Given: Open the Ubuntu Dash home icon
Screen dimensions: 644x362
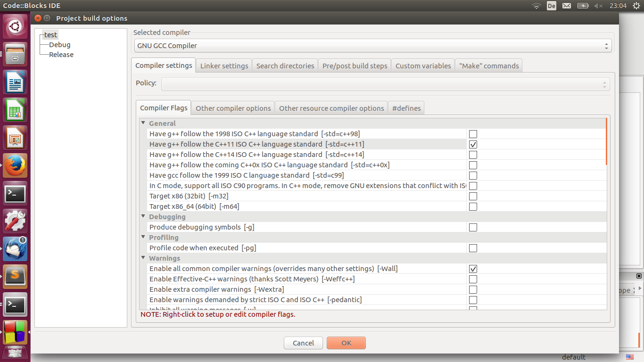Looking at the screenshot, I should click(16, 27).
